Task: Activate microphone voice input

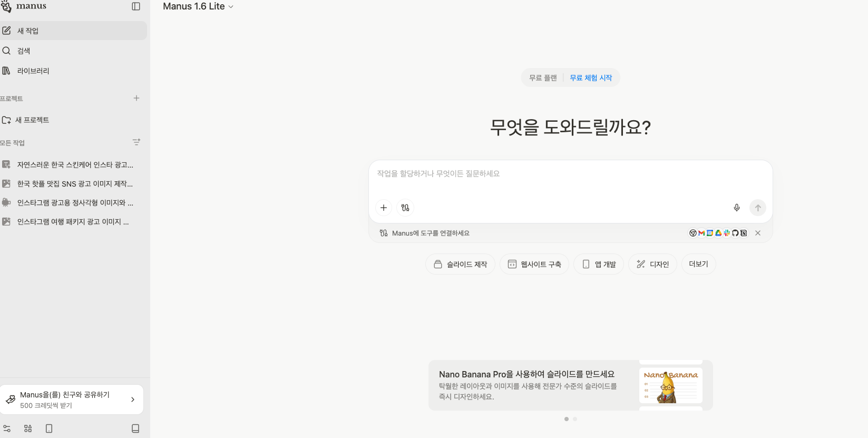Action: point(737,208)
